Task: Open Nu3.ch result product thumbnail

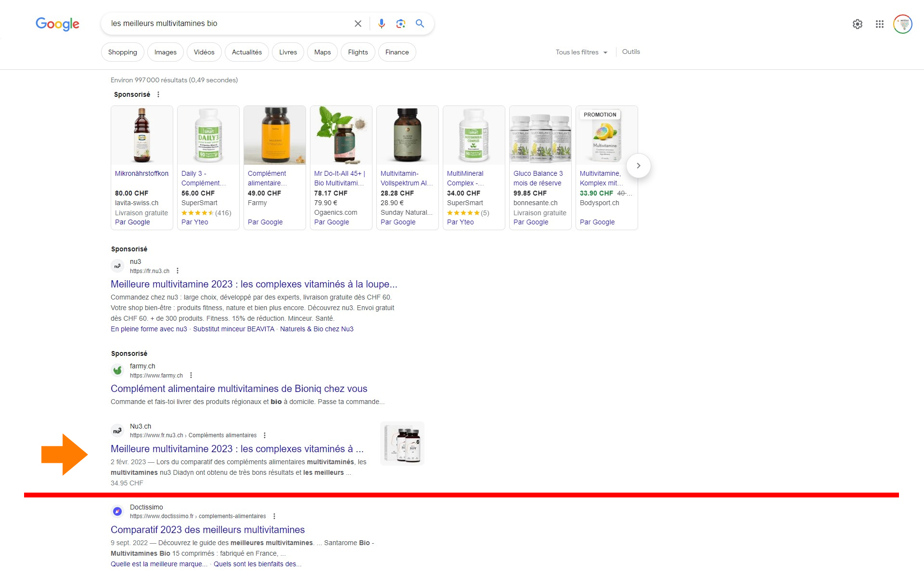Action: pyautogui.click(x=402, y=444)
